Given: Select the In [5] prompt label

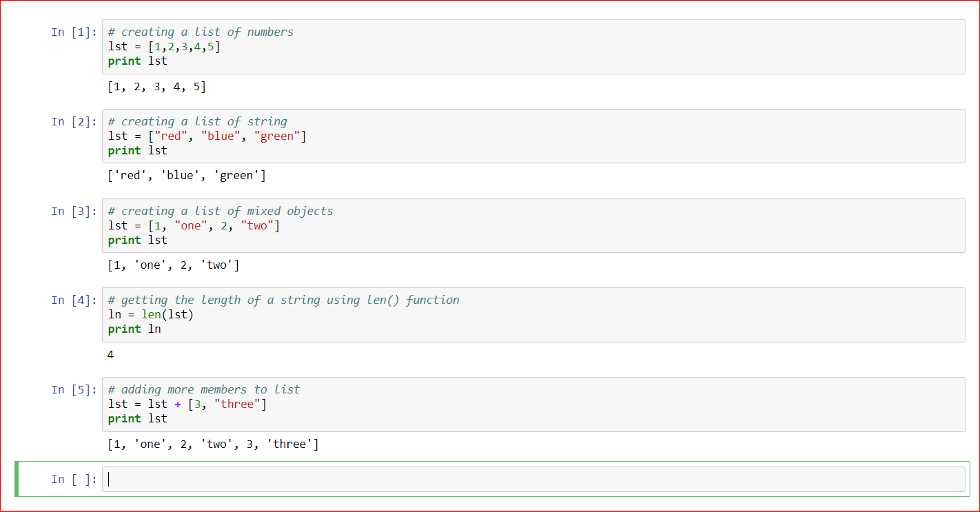Looking at the screenshot, I should tap(74, 389).
